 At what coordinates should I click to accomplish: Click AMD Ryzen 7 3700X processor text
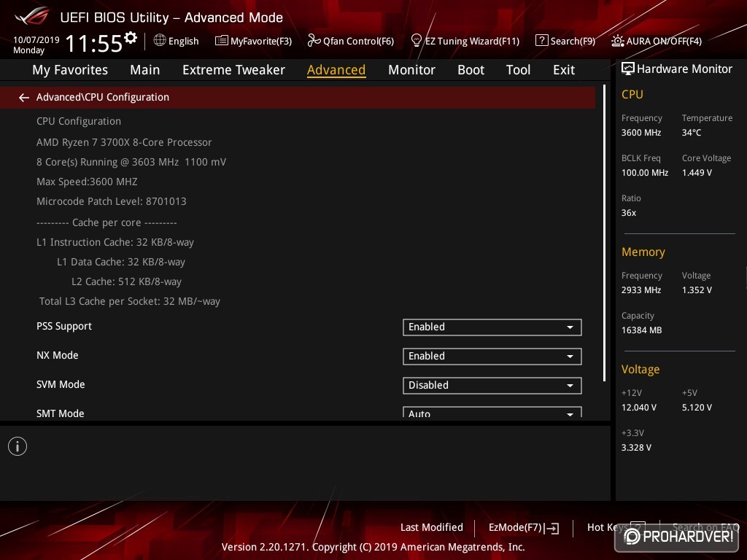tap(124, 142)
